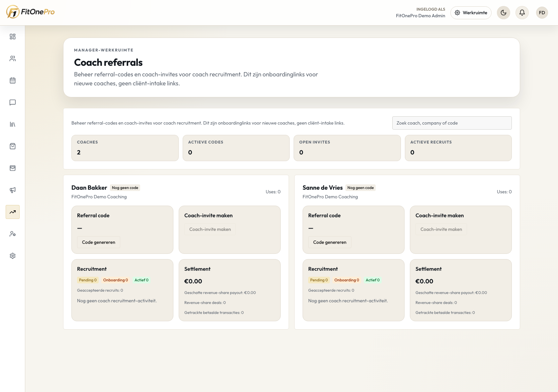The image size is (558, 392).
Task: Click Uses: 0 label on Daan Bakker's card
Action: (273, 192)
